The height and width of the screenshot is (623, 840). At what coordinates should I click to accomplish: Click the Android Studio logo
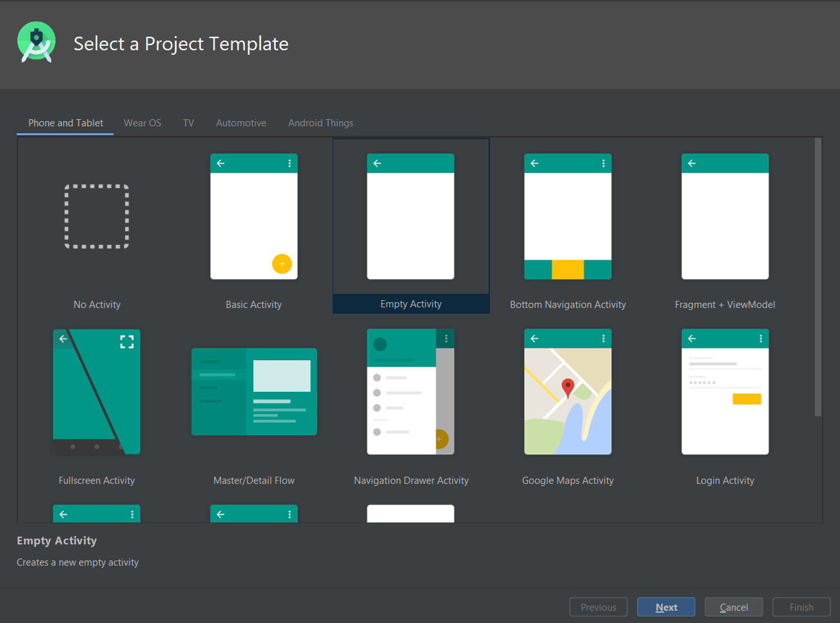37,42
